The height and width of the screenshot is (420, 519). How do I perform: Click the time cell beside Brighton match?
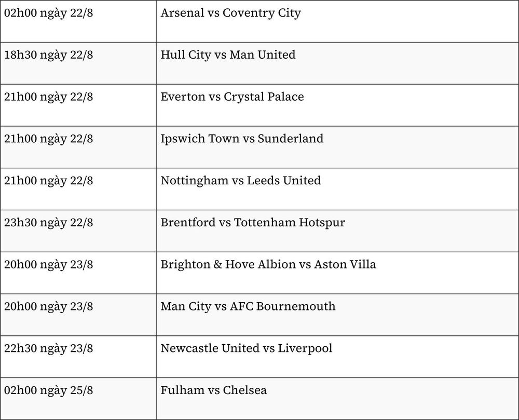tap(78, 273)
